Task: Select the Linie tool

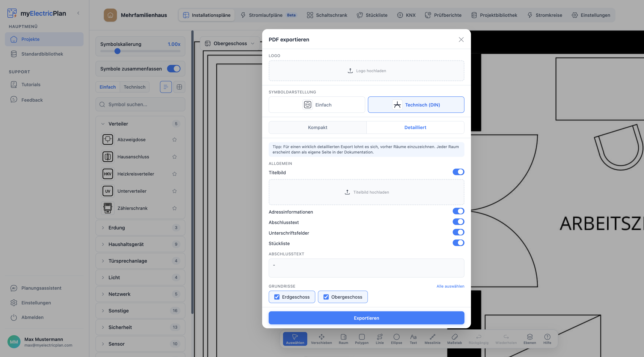Action: (x=379, y=339)
